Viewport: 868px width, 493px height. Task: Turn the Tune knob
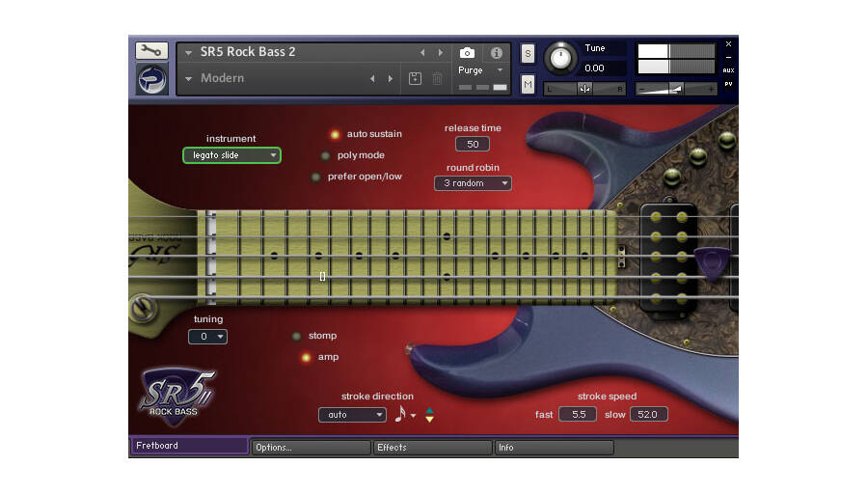coord(560,58)
